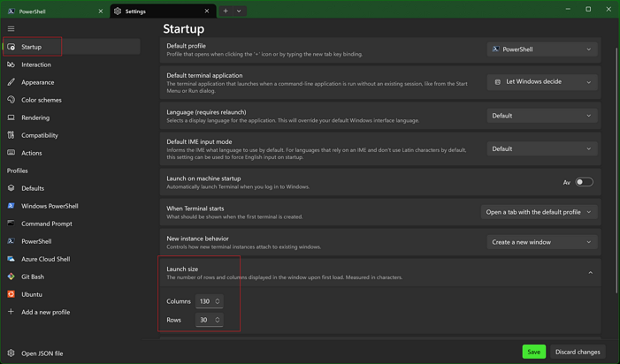The width and height of the screenshot is (620, 364).
Task: Select the Command Prompt profile
Action: coord(71,224)
